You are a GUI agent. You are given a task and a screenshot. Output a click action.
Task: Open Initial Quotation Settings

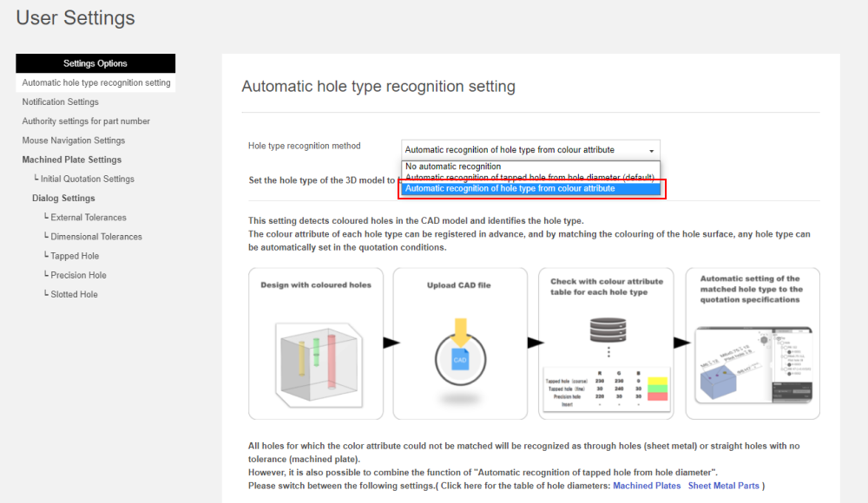tap(87, 179)
